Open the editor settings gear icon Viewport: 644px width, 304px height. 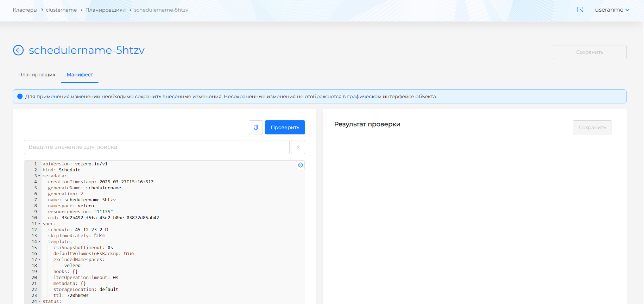point(300,165)
